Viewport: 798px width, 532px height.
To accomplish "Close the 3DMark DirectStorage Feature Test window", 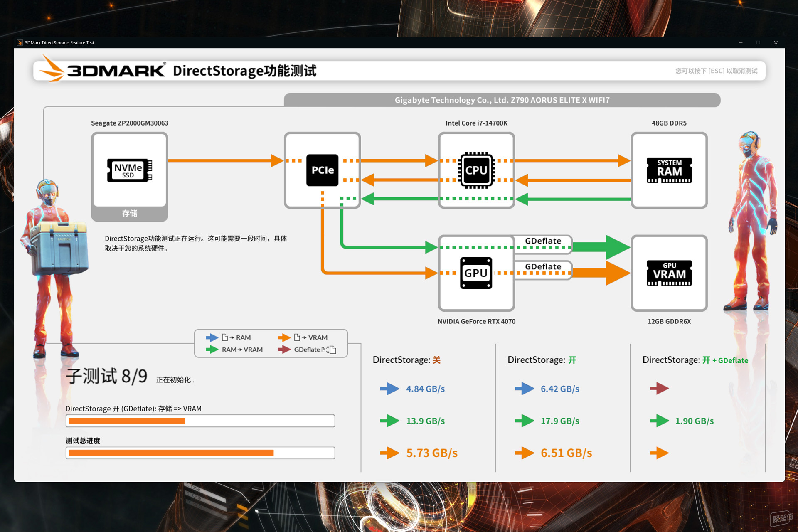I will click(x=776, y=42).
